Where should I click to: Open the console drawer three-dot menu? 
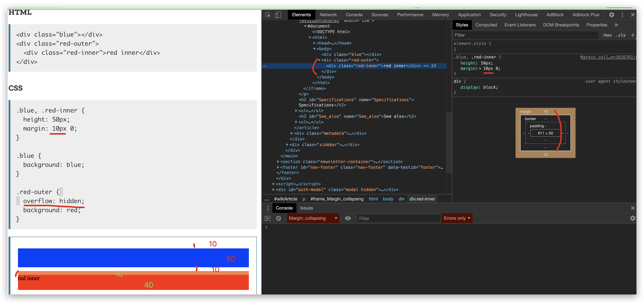tap(268, 208)
